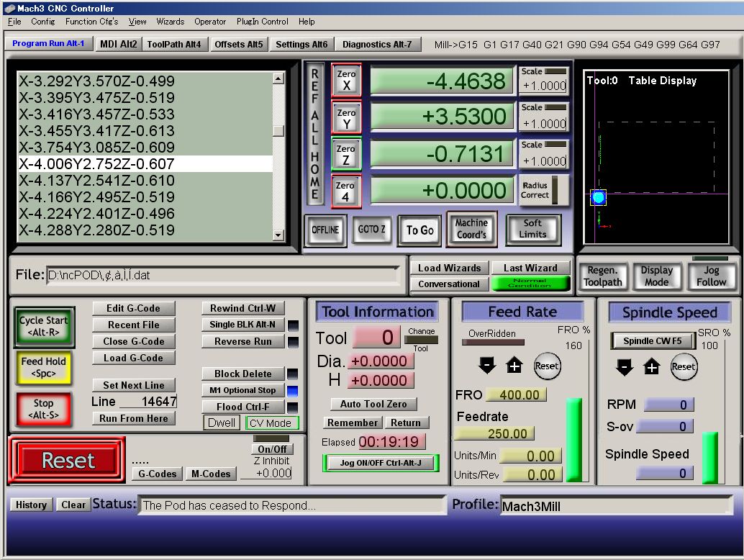The image size is (744, 560).
Task: Zero the 4th axis
Action: point(346,191)
